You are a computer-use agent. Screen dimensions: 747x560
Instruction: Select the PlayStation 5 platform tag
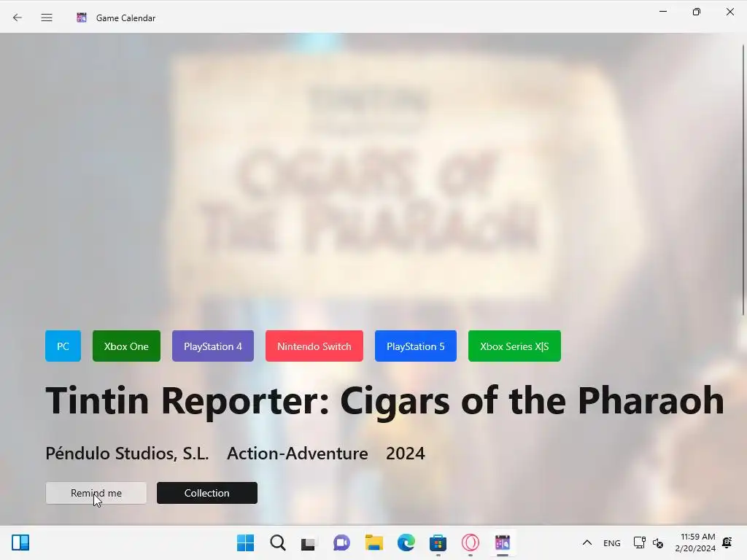(x=415, y=346)
